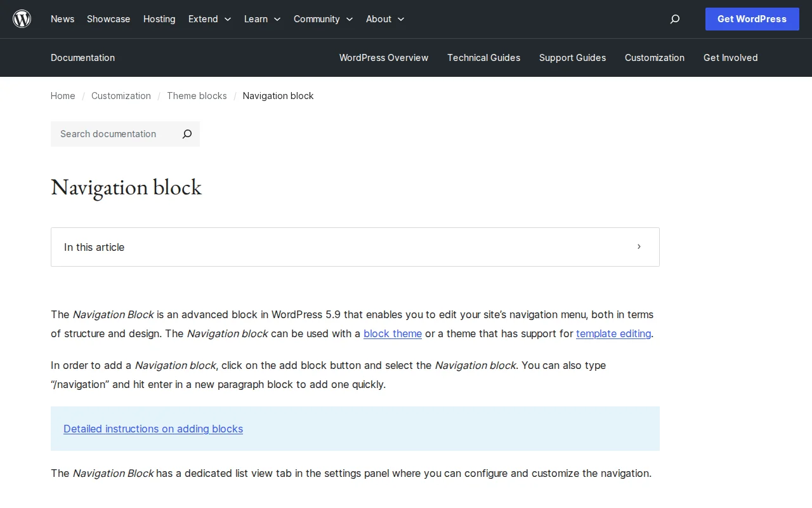Click the WordPress logo icon
The image size is (812, 508).
22,18
